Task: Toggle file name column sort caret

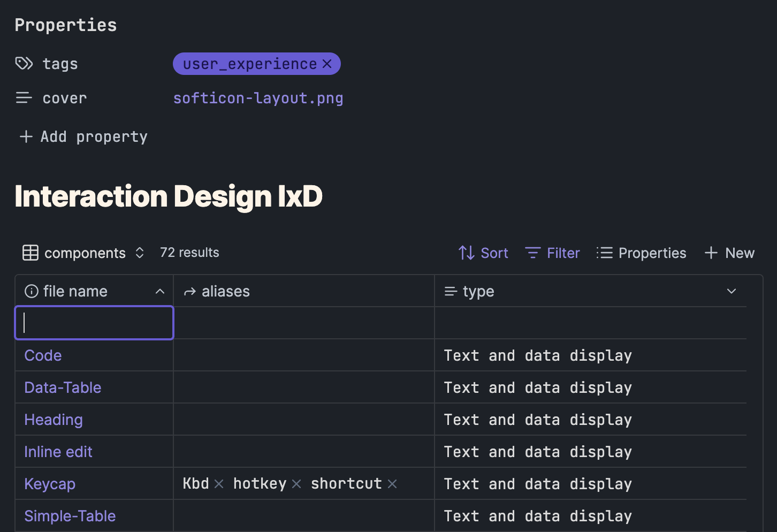Action: 159,292
